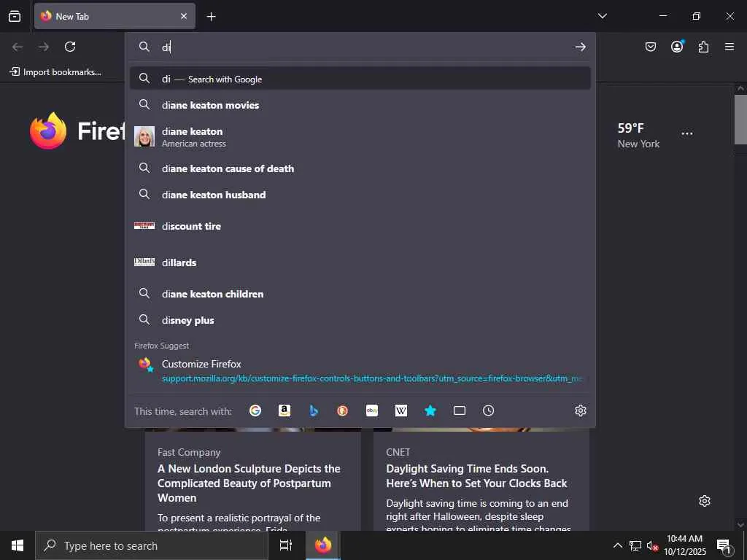This screenshot has width=747, height=560.
Task: Open the notification center icon
Action: click(724, 545)
